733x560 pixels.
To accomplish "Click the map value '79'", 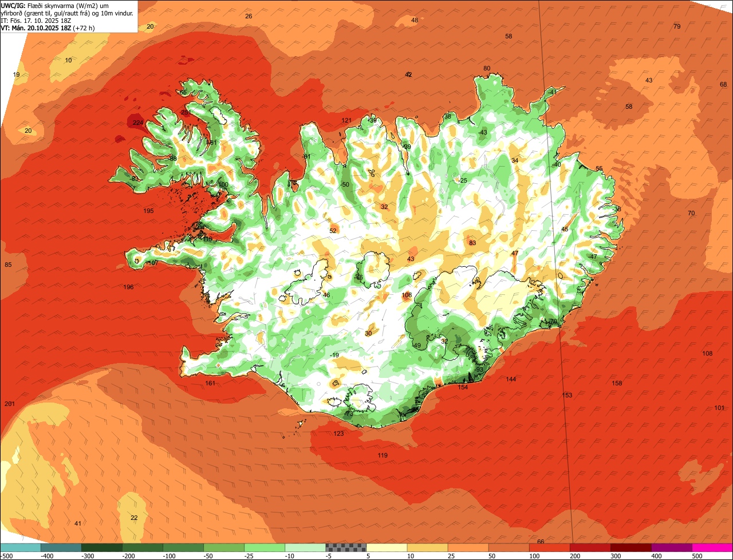I will click(677, 26).
